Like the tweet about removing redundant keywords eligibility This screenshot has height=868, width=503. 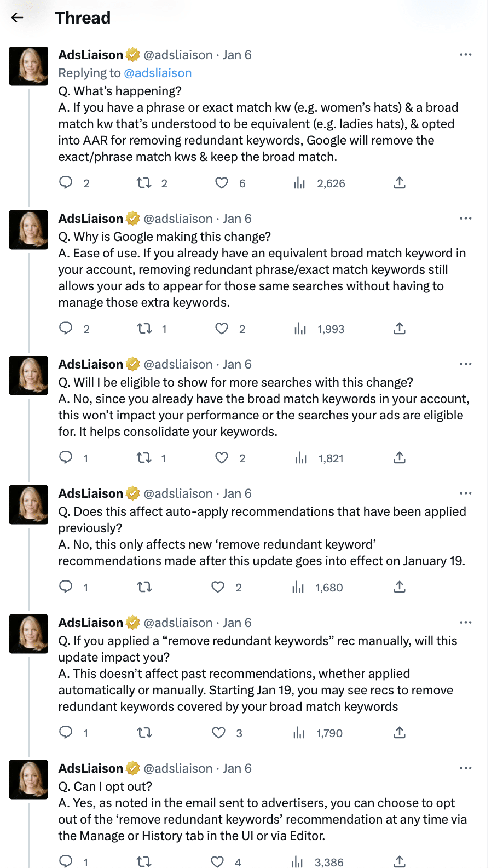click(x=222, y=458)
